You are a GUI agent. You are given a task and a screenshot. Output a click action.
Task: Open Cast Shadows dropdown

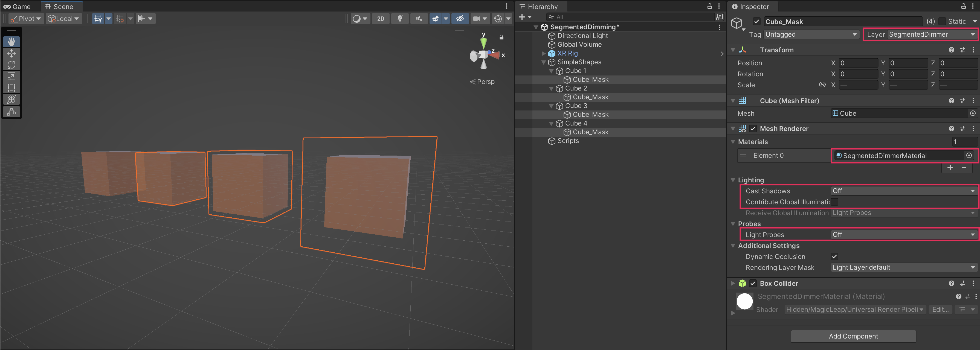[903, 191]
